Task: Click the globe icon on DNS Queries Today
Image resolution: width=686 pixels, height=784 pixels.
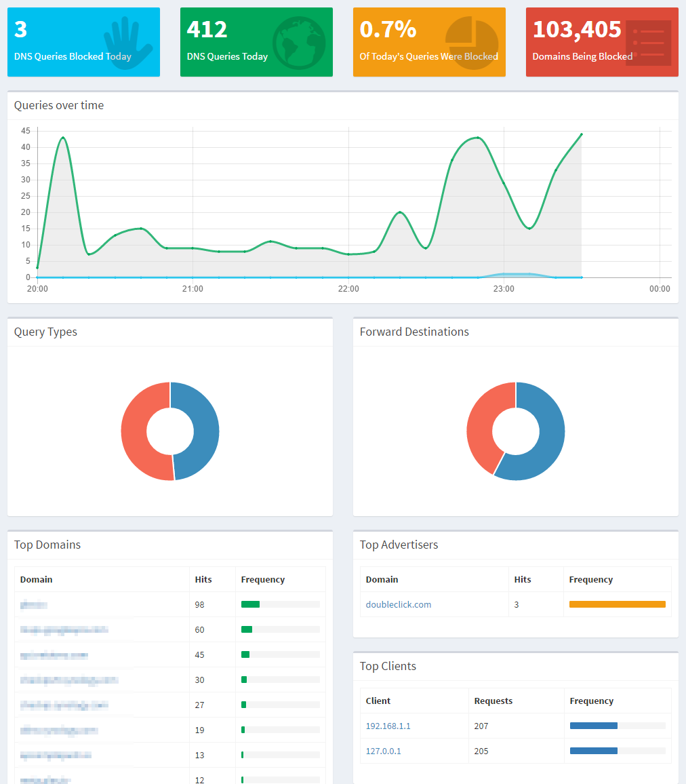Action: (298, 42)
